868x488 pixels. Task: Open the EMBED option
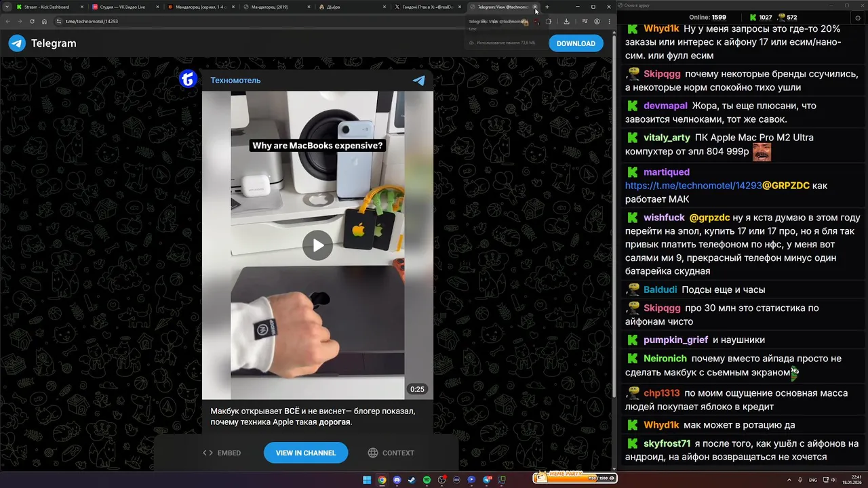tap(222, 453)
